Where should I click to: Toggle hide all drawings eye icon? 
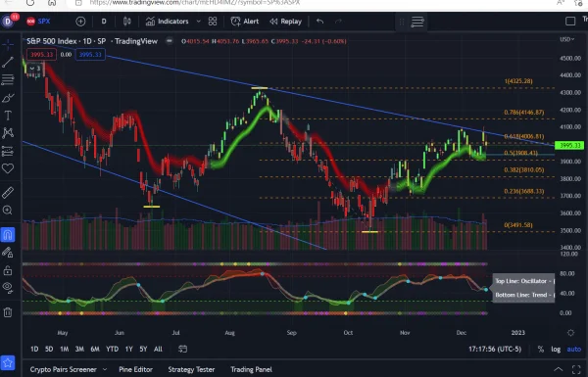(8, 288)
